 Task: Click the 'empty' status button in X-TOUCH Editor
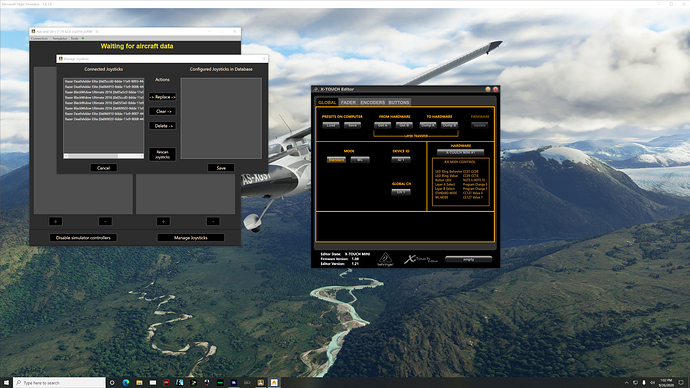(468, 259)
